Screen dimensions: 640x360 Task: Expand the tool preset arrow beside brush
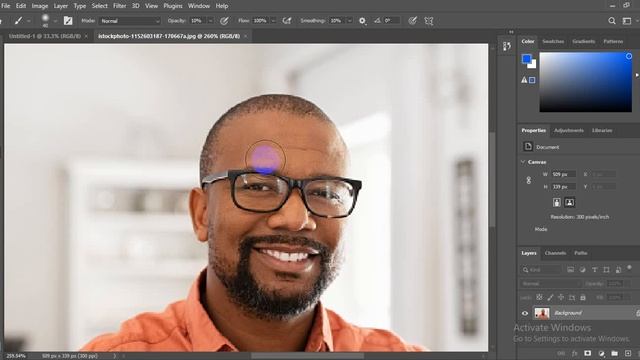[x=29, y=21]
